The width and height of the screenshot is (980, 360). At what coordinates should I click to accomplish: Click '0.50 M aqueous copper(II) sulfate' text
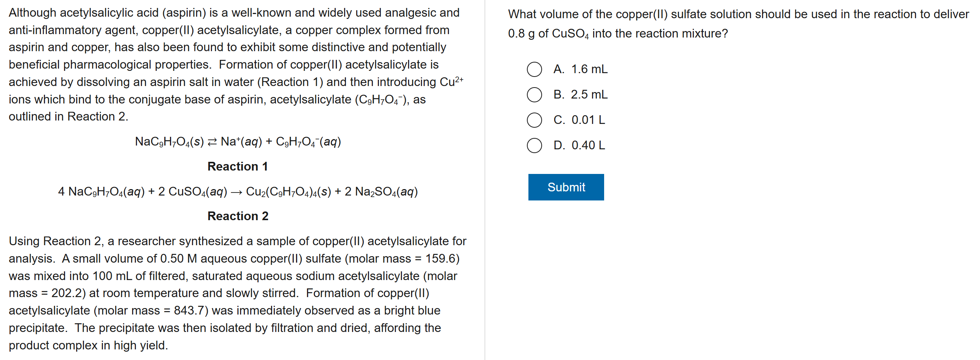[x=250, y=259]
